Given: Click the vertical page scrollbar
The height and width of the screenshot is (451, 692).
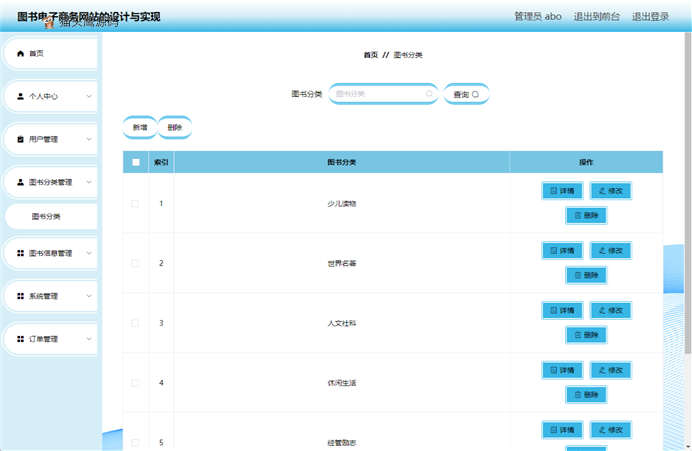Looking at the screenshot, I should pos(688,193).
